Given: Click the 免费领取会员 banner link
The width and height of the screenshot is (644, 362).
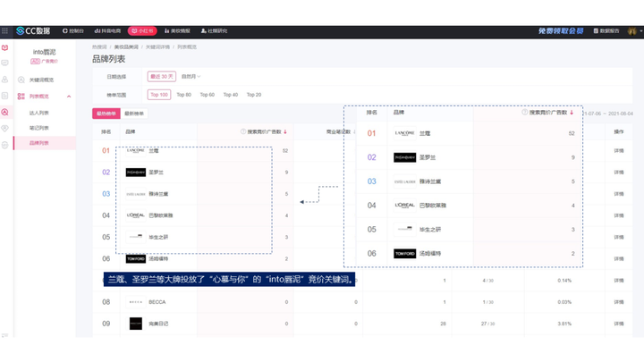Looking at the screenshot, I should coord(561,30).
